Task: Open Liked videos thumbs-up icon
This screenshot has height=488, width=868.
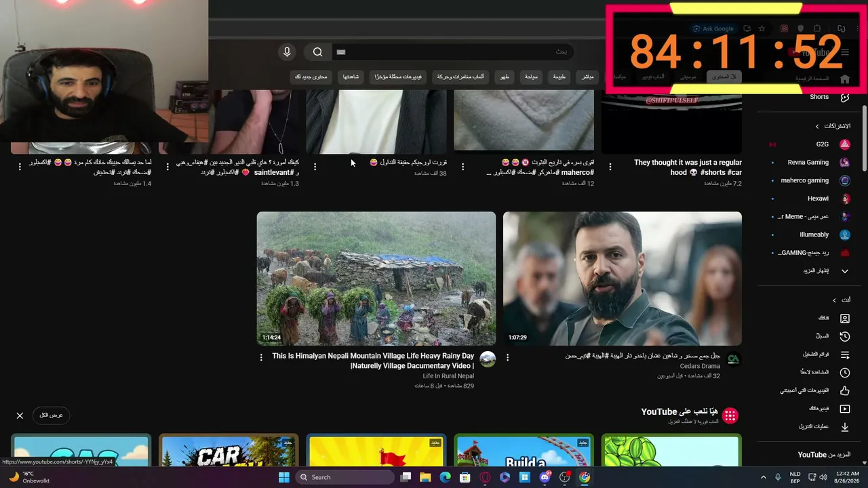Action: click(845, 390)
